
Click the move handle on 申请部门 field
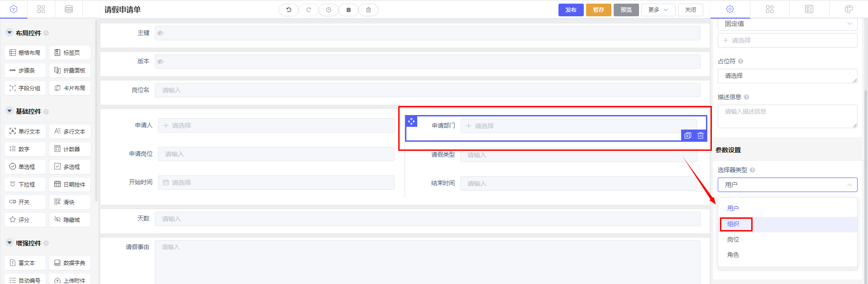click(411, 121)
